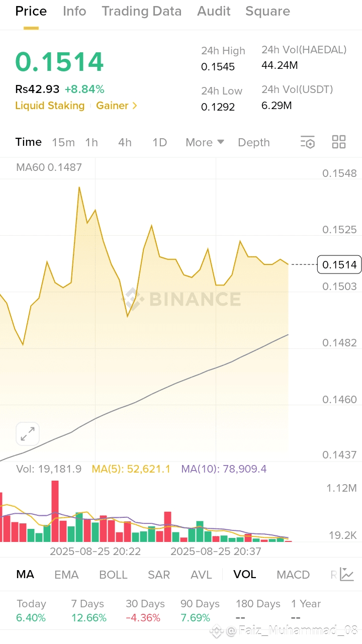Toggle the EMA indicator

[66, 575]
